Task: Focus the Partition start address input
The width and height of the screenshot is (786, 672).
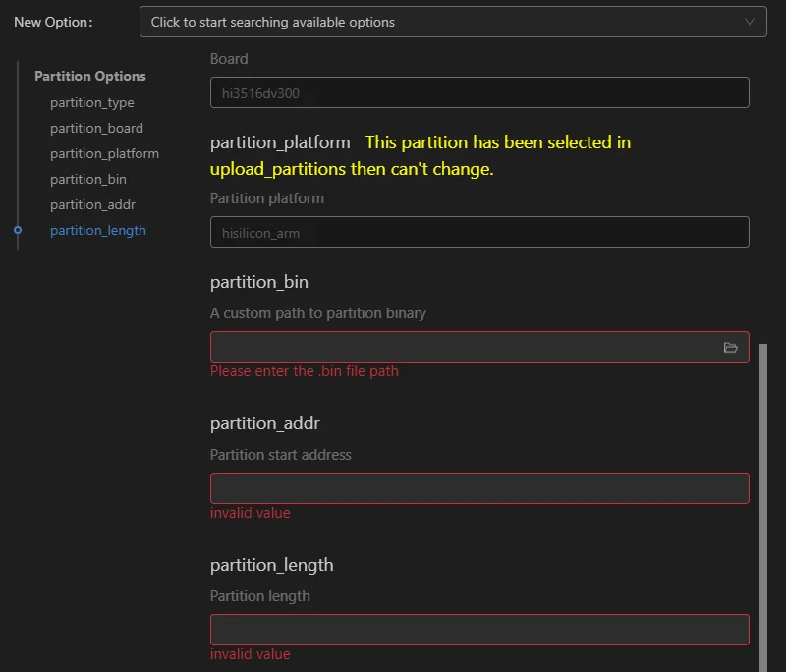Action: tap(479, 488)
